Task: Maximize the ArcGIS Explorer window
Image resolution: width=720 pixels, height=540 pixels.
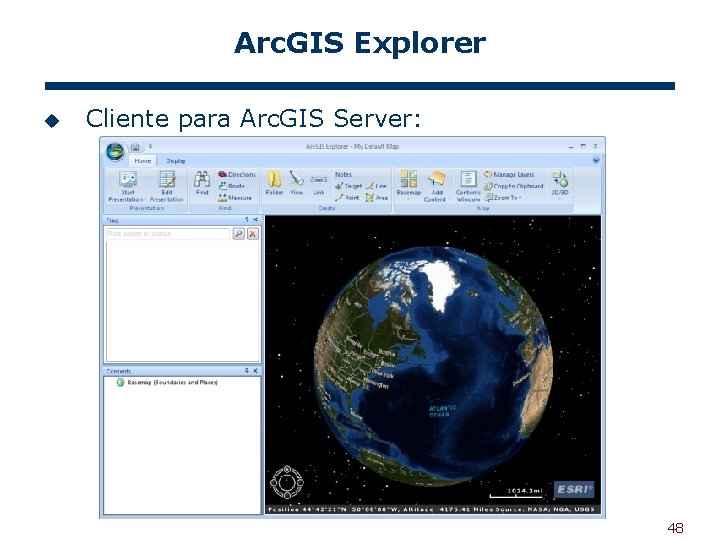Action: (583, 146)
